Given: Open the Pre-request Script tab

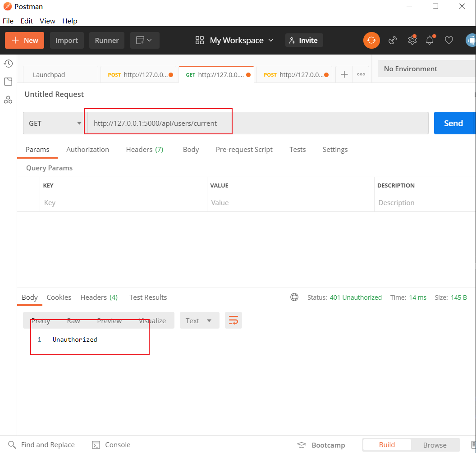Looking at the screenshot, I should click(244, 149).
